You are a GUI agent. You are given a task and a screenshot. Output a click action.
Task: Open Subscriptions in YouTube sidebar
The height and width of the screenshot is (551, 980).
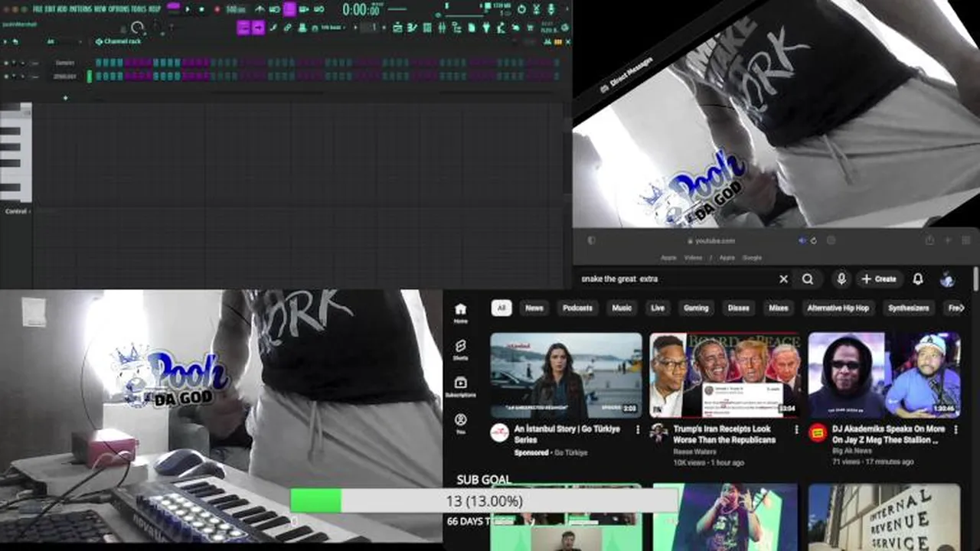(460, 386)
